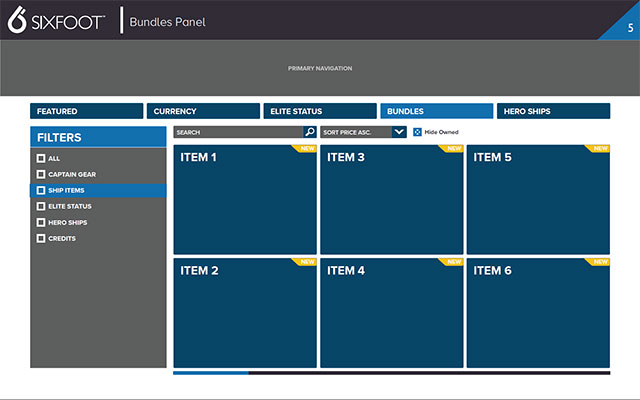Open the Currency tab
This screenshot has width=640, height=400.
(202, 111)
